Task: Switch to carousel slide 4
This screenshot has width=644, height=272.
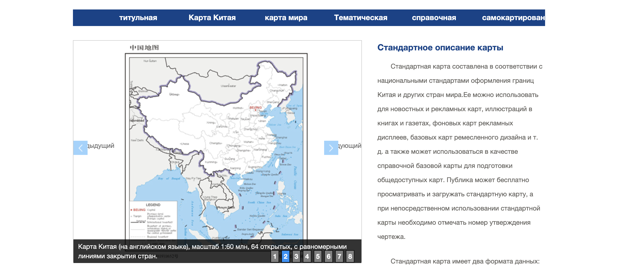Action: [x=307, y=256]
